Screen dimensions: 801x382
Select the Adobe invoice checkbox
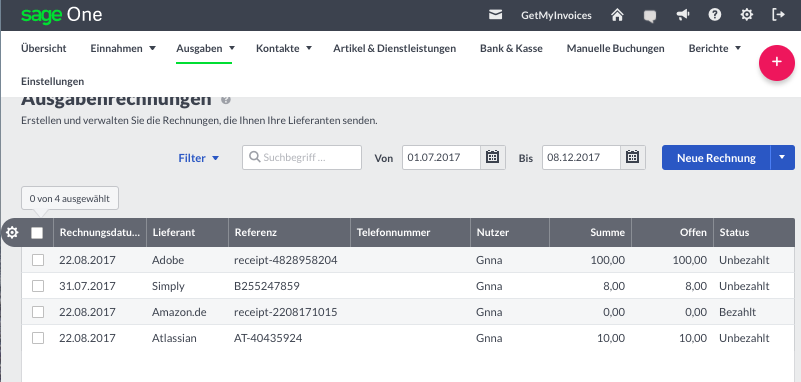[38, 260]
